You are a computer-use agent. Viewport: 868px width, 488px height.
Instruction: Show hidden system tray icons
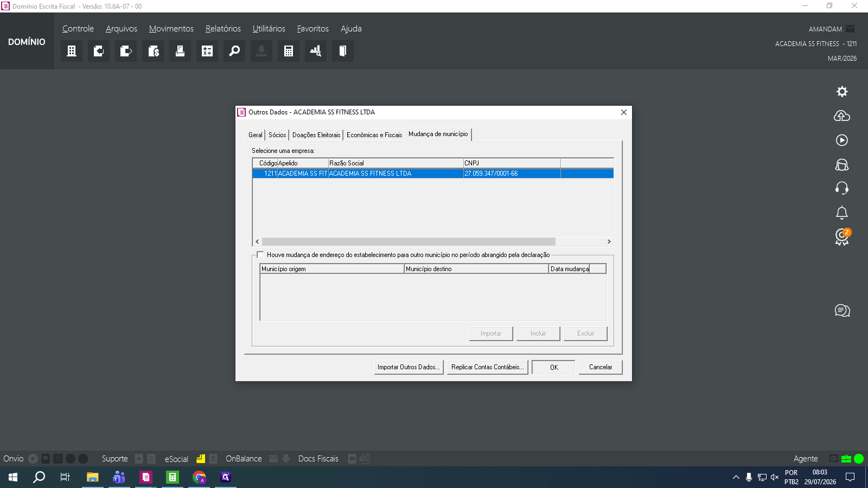tap(736, 477)
